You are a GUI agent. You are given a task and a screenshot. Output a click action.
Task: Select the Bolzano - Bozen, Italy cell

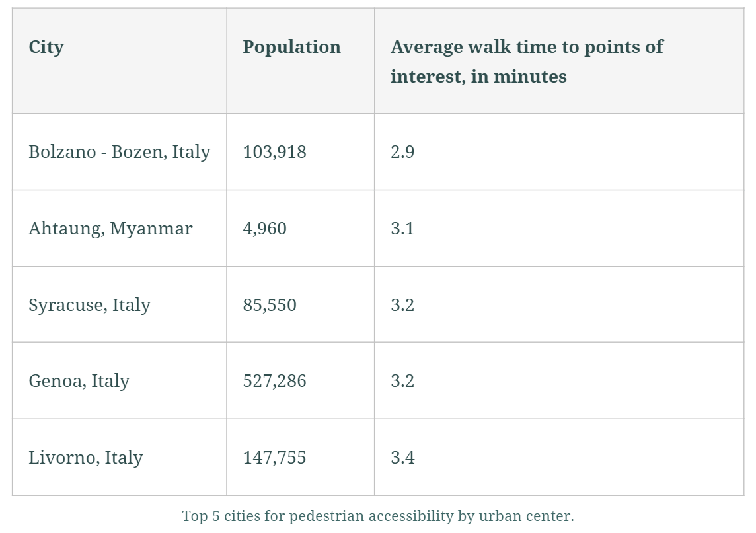pos(119,152)
